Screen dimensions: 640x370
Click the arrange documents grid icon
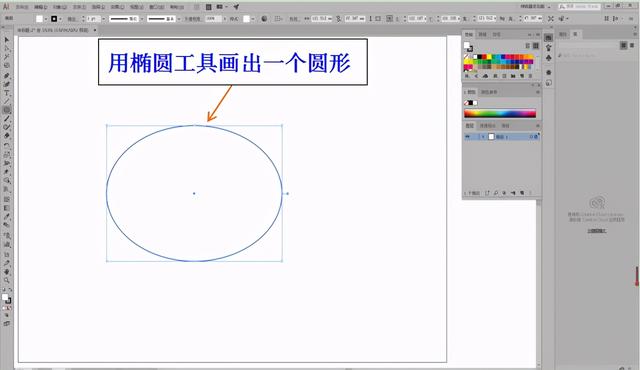click(220, 7)
